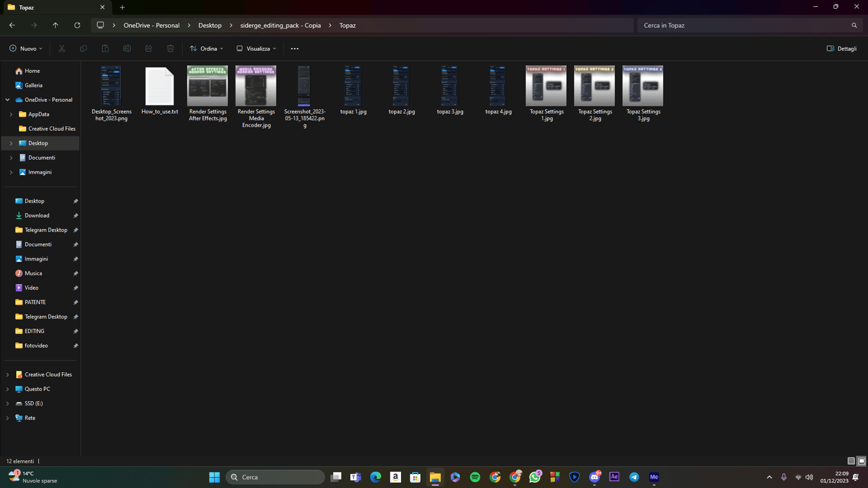
Task: Go back using the back arrow
Action: (x=12, y=25)
